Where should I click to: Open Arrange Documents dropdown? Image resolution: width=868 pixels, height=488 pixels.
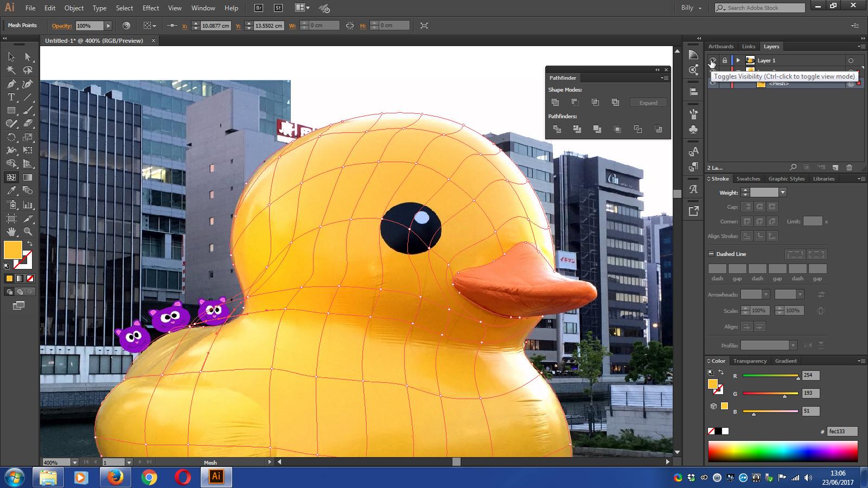[302, 8]
